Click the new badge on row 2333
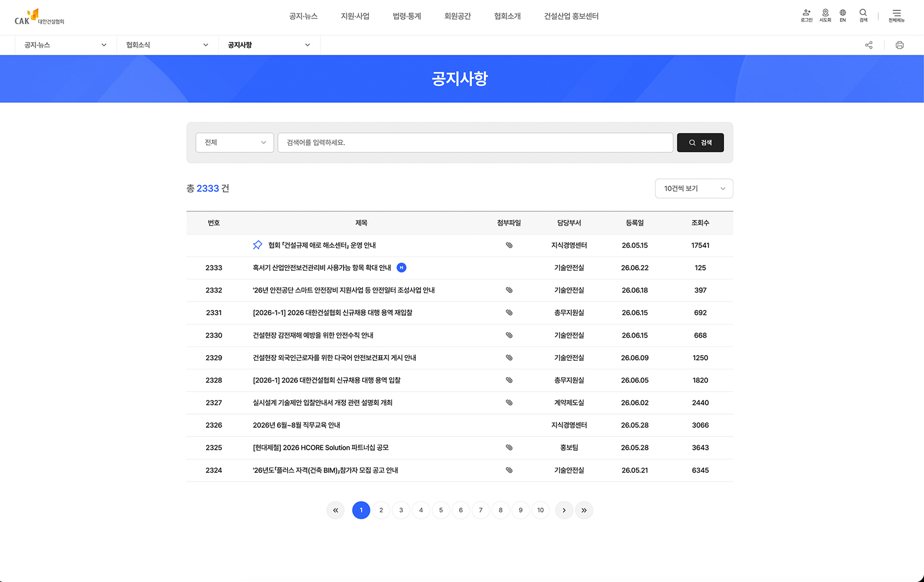The width and height of the screenshot is (924, 582). pos(401,268)
